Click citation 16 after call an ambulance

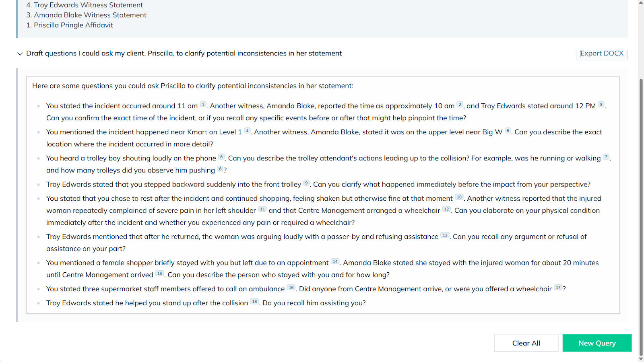point(291,288)
